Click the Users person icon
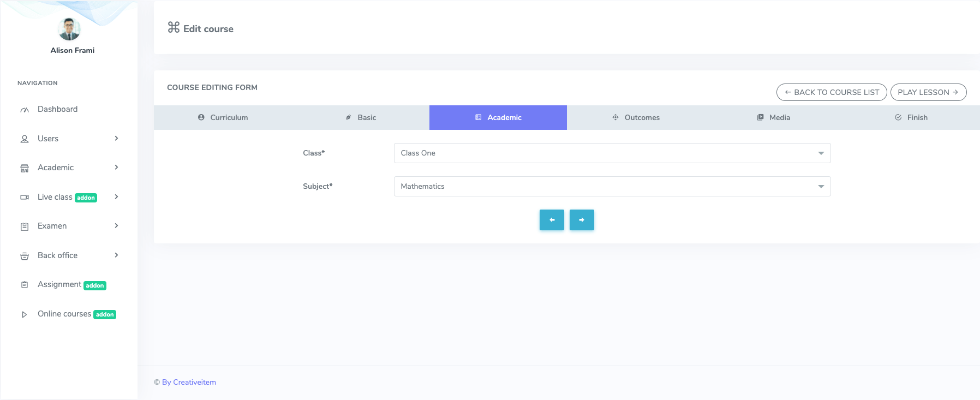This screenshot has height=400, width=980. click(25, 139)
